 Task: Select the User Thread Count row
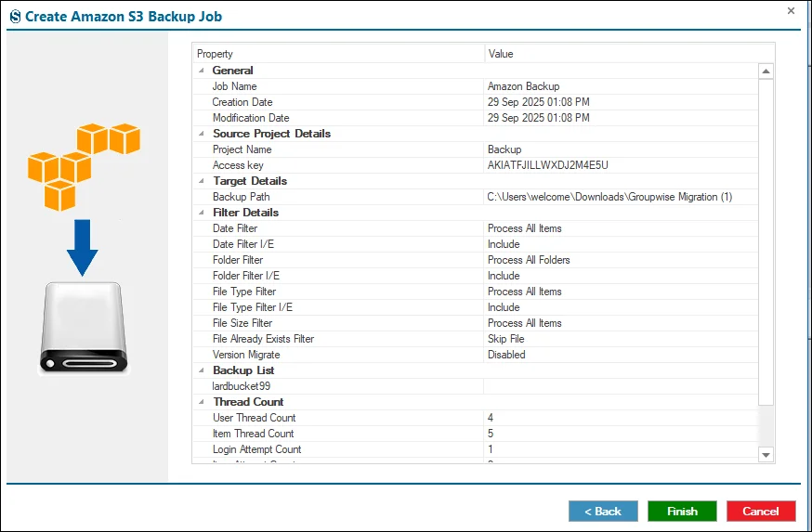(475, 418)
